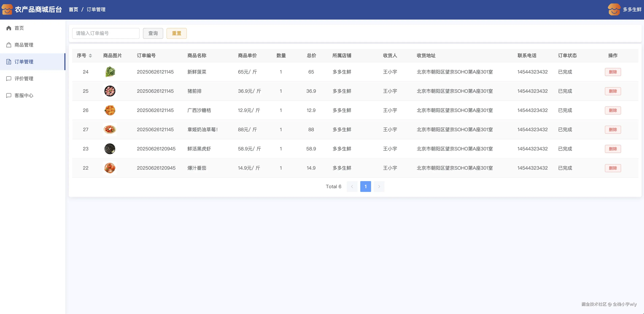The image size is (644, 314).
Task: Click the 首页 breadcrumb link
Action: (73, 9)
